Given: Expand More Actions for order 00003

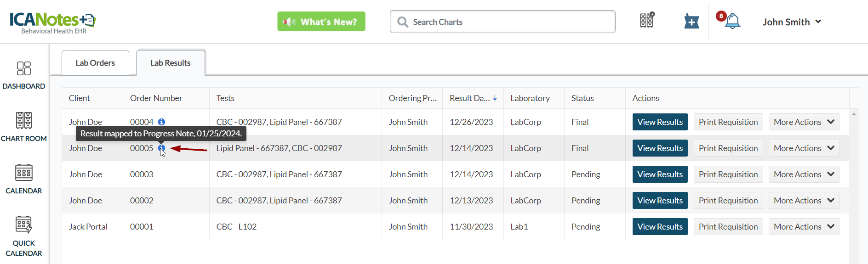Looking at the screenshot, I should click(804, 174).
